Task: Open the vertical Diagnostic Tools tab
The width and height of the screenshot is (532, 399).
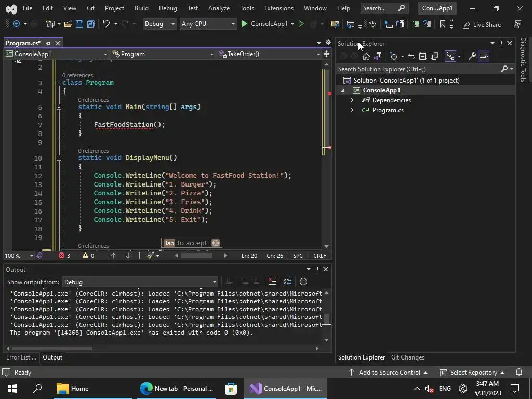Action: 523,60
